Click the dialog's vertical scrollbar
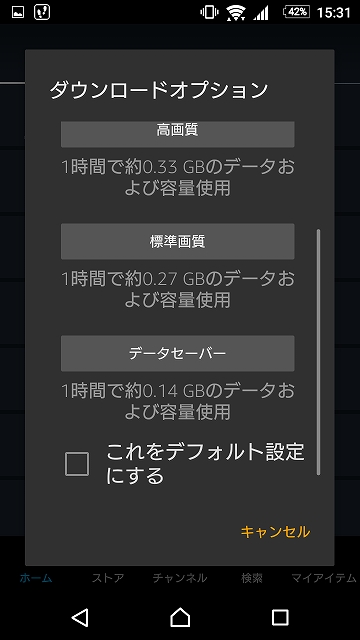Viewport: 360px width, 640px height. click(318, 352)
